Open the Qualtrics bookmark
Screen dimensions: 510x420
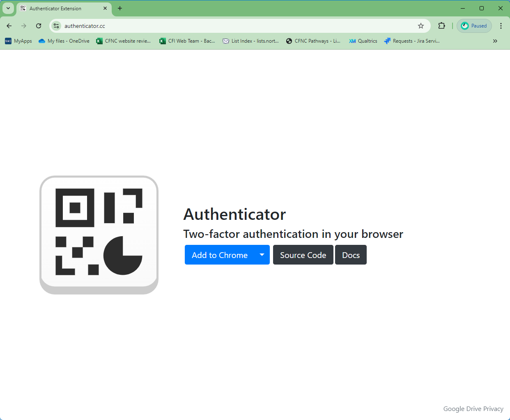click(x=363, y=41)
